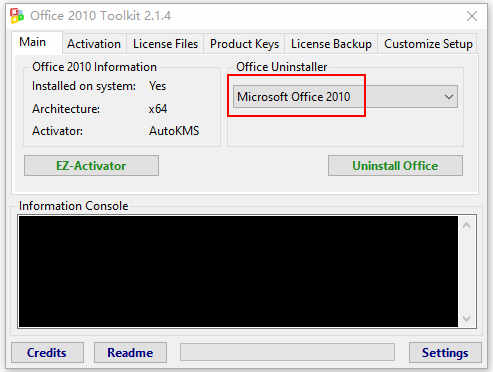The image size is (493, 372).
Task: Go to the Product Keys tab
Action: coord(244,44)
